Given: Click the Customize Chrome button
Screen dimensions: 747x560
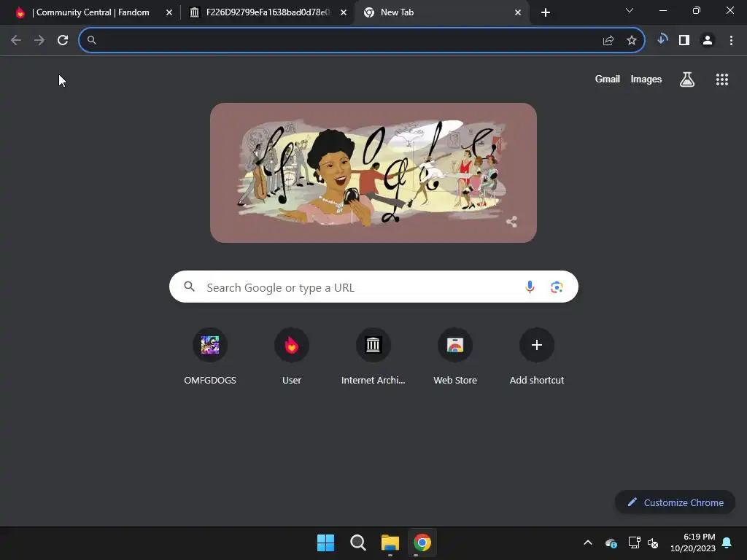Looking at the screenshot, I should tap(675, 502).
